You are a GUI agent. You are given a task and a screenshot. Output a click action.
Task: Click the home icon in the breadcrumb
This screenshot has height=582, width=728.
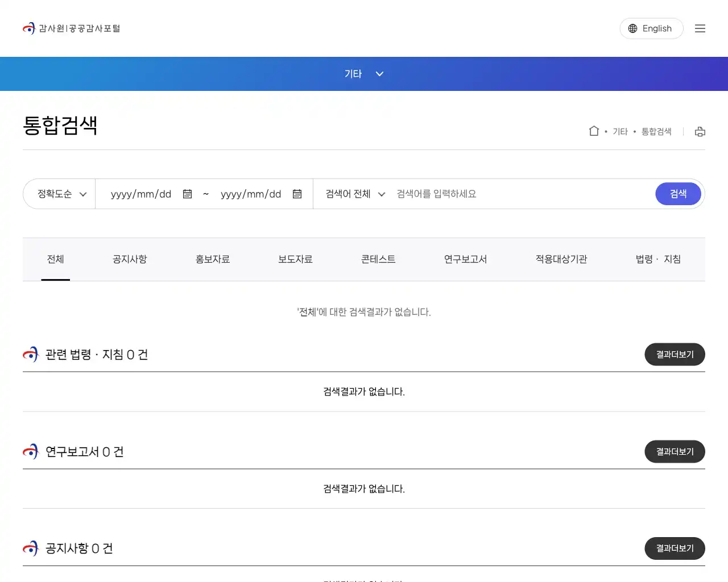tap(594, 131)
